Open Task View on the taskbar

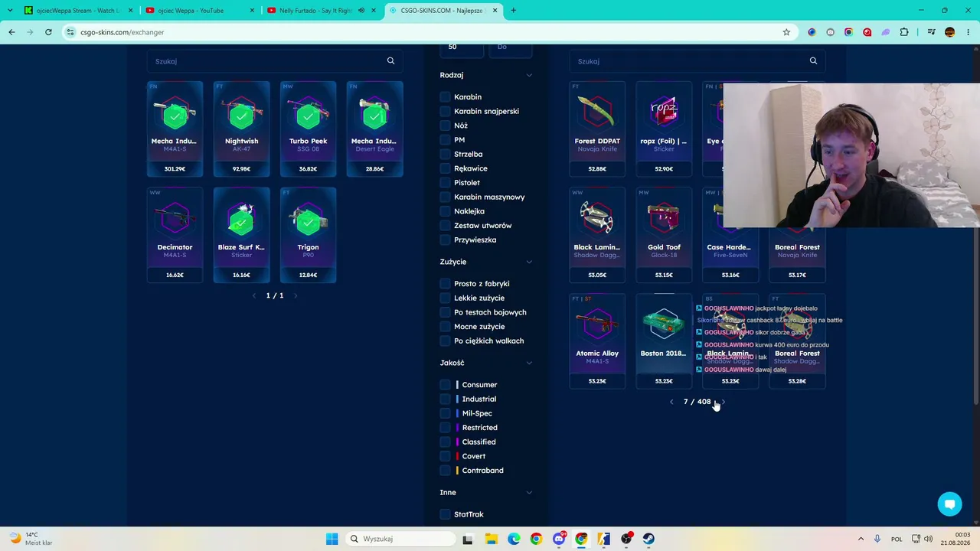tap(468, 539)
